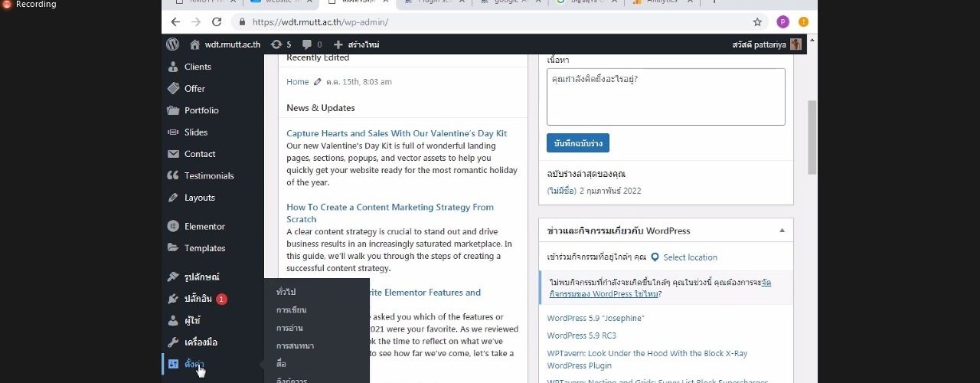Open ปลั๊กอิน plugins menu
The width and height of the screenshot is (980, 383).
[x=198, y=299]
